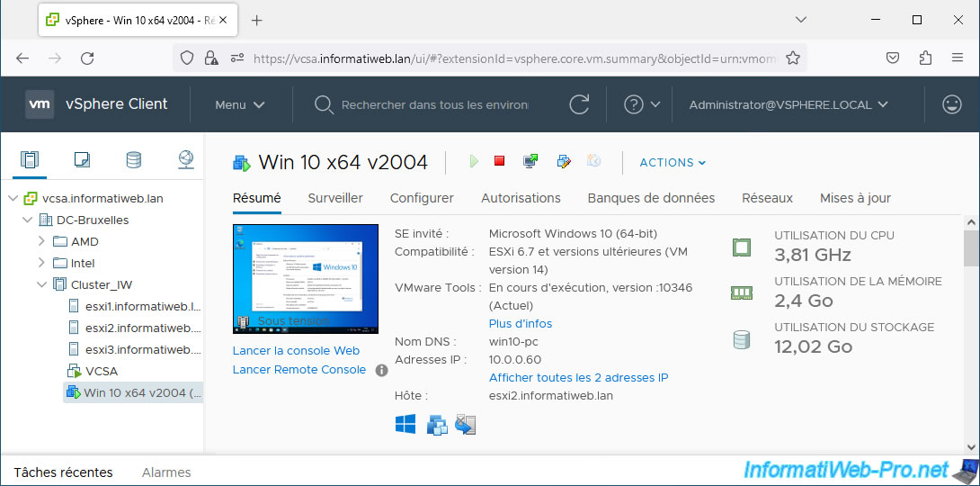Switch to the Surveiller tab
Viewport: 980px width, 486px height.
(335, 198)
